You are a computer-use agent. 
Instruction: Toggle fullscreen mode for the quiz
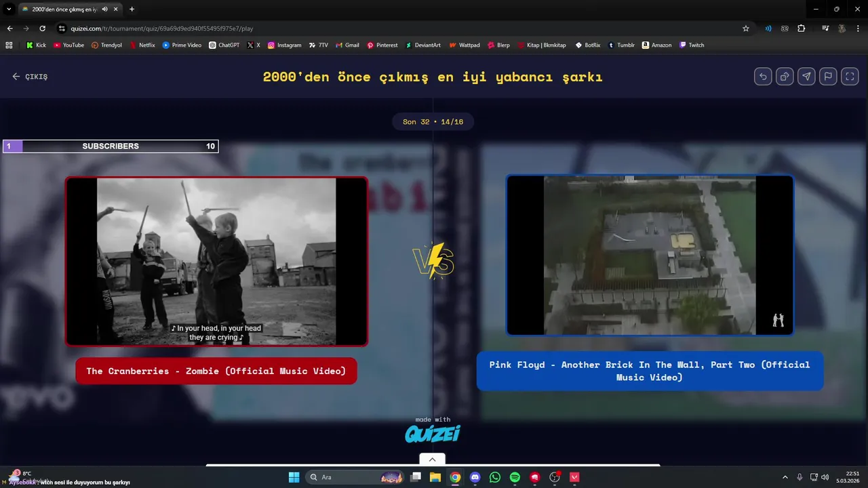850,77
